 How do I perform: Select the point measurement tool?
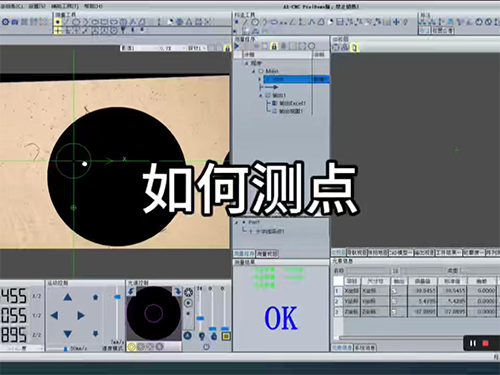click(58, 22)
